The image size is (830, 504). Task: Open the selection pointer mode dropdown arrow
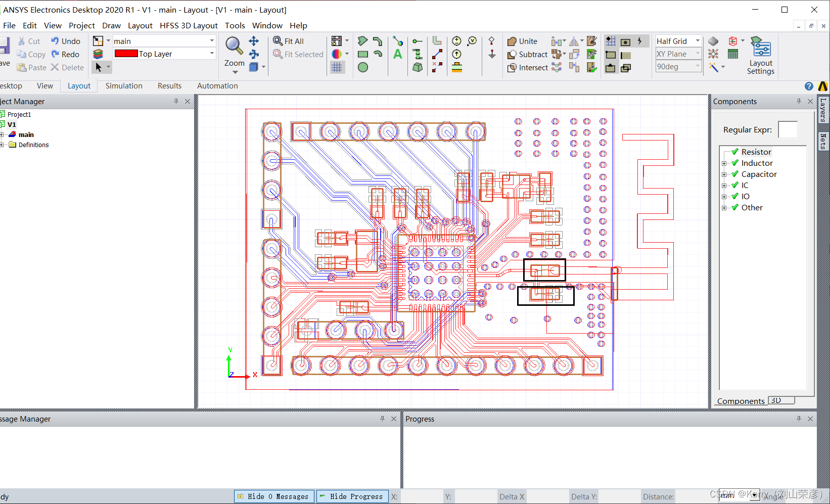pyautogui.click(x=108, y=67)
